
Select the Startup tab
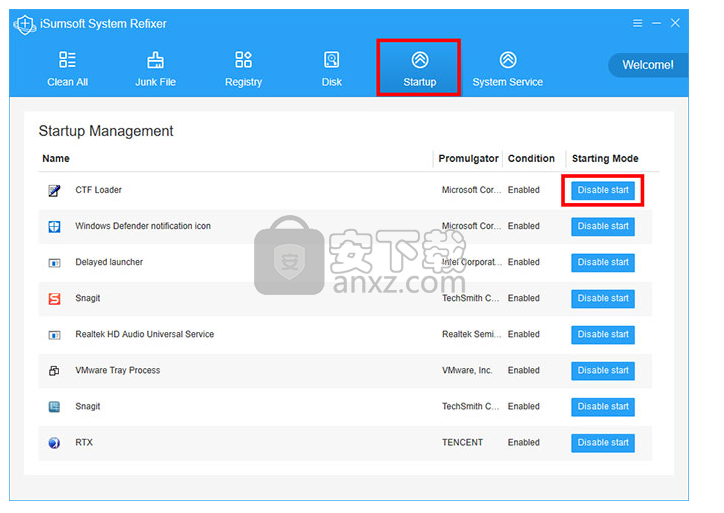[419, 68]
